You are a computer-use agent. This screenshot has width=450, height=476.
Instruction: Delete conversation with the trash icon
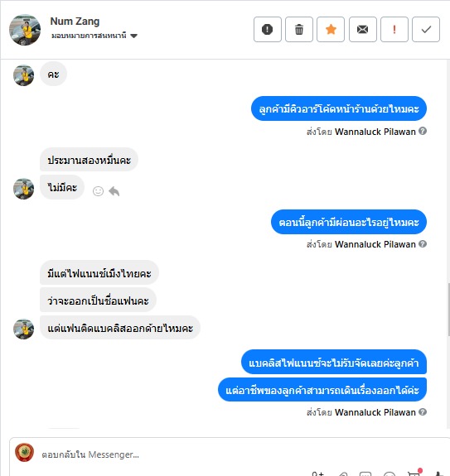[299, 30]
